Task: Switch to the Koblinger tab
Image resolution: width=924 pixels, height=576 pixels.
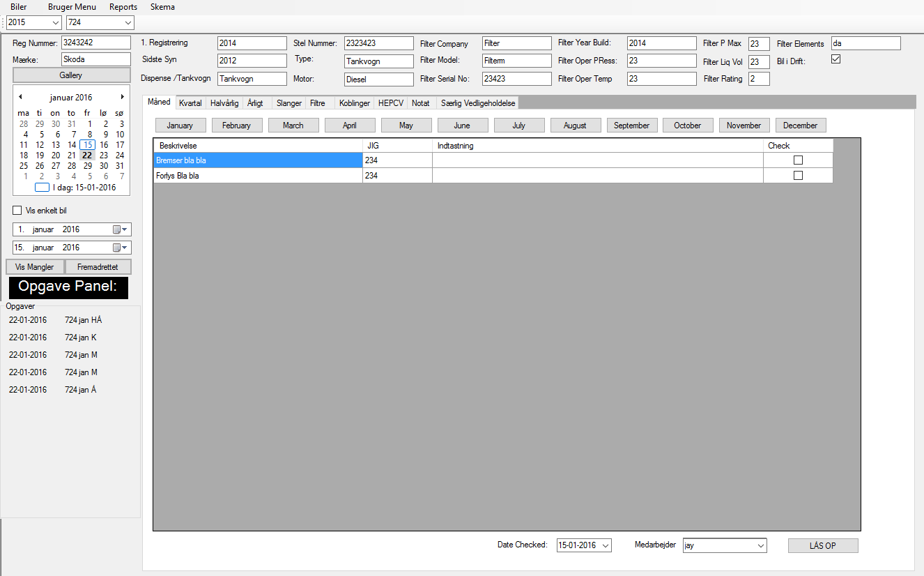Action: point(355,103)
